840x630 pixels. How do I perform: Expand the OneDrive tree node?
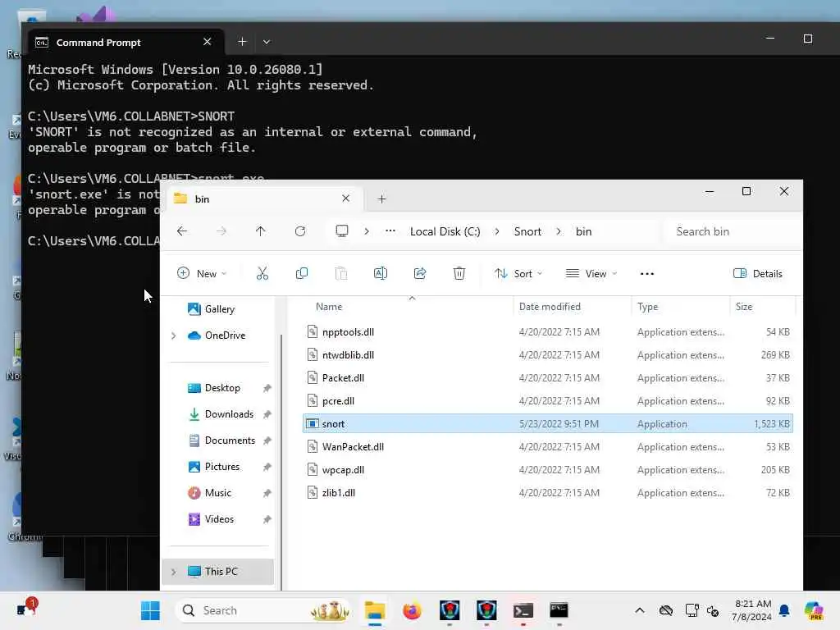[x=174, y=336]
